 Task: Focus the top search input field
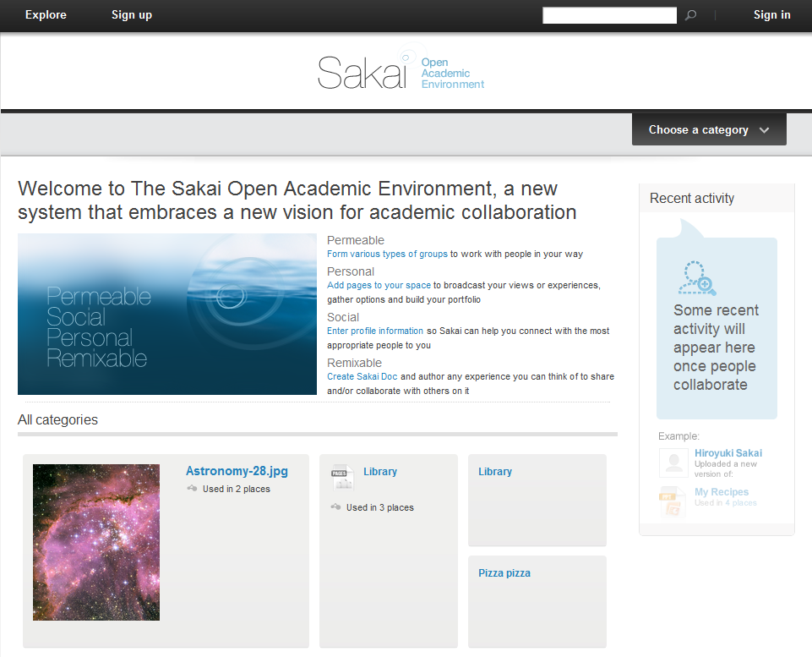point(609,15)
